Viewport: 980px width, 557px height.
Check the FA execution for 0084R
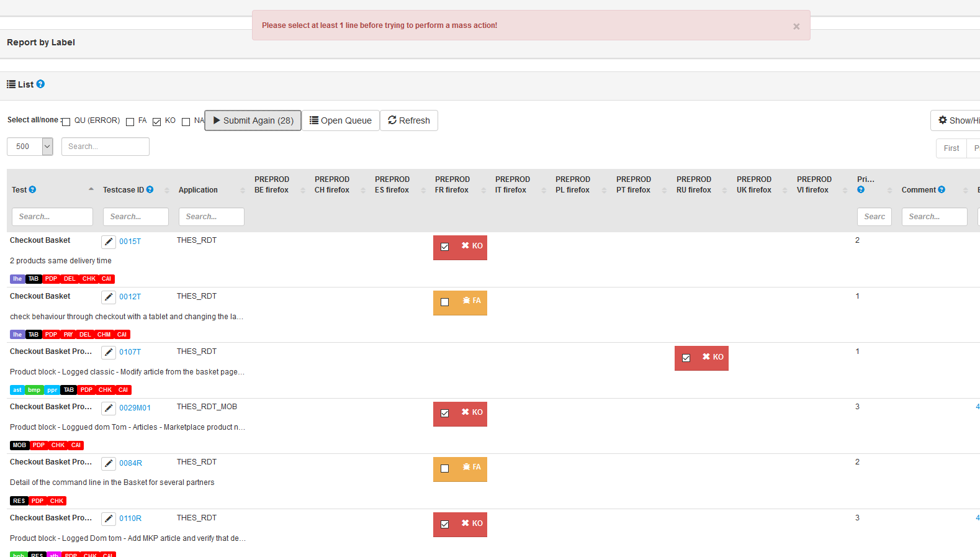point(444,468)
